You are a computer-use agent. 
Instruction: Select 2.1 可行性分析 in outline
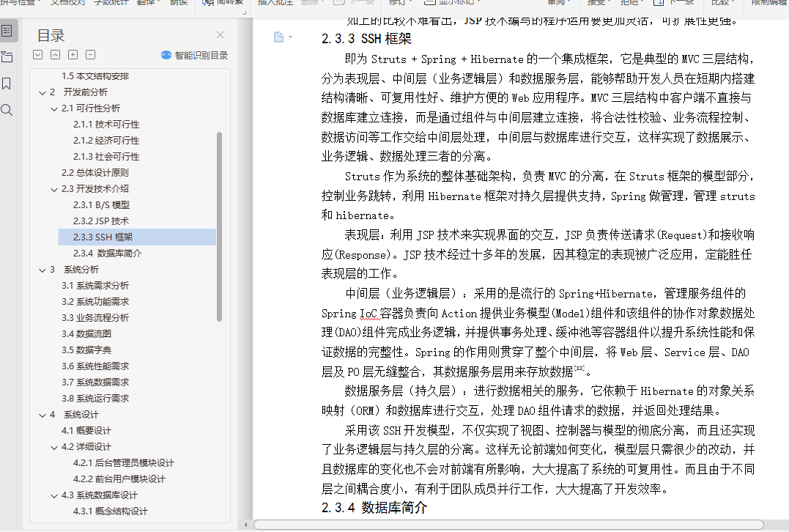91,108
